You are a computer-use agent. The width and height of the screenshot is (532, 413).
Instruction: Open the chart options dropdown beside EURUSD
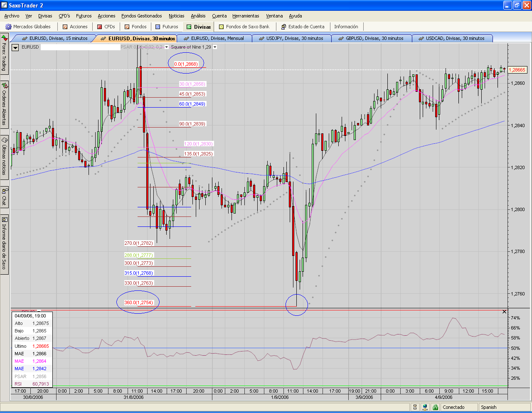coord(15,47)
